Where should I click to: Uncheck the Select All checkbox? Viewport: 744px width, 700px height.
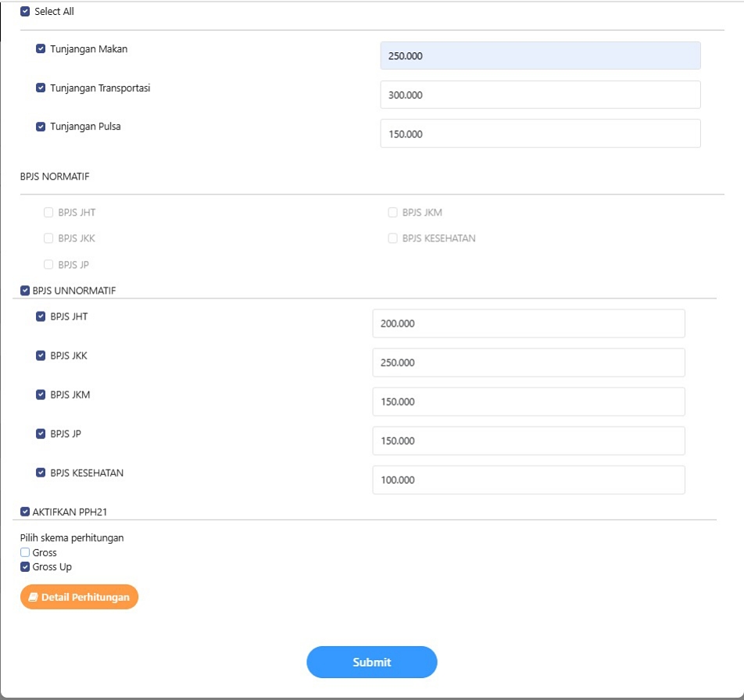coord(25,12)
